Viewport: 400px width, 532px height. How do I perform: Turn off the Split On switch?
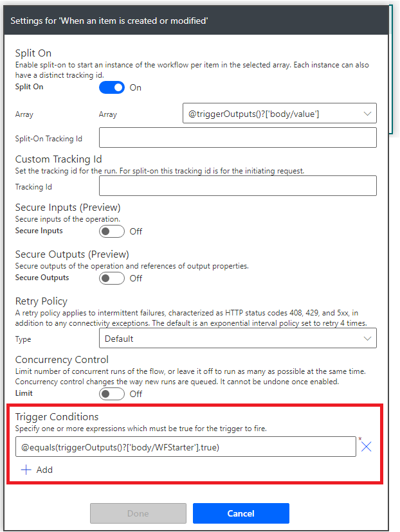coord(112,87)
